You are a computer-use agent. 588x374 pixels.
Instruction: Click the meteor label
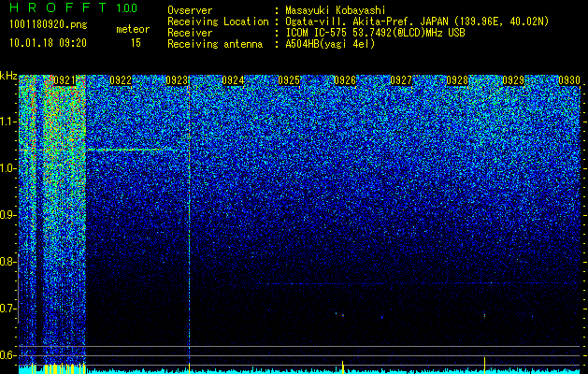point(133,29)
